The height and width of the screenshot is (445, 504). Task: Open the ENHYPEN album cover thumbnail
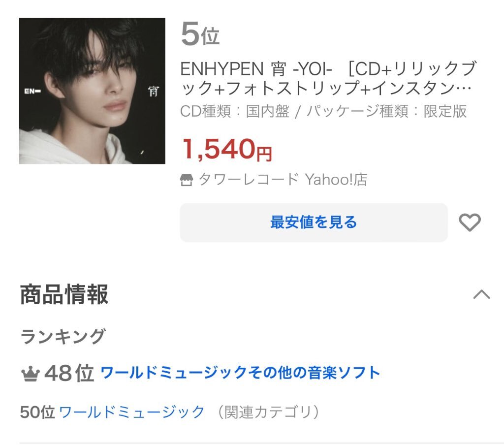tap(92, 91)
